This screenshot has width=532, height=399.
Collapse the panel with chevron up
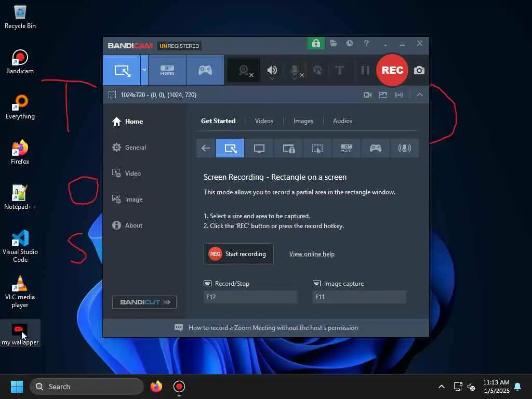pos(420,95)
